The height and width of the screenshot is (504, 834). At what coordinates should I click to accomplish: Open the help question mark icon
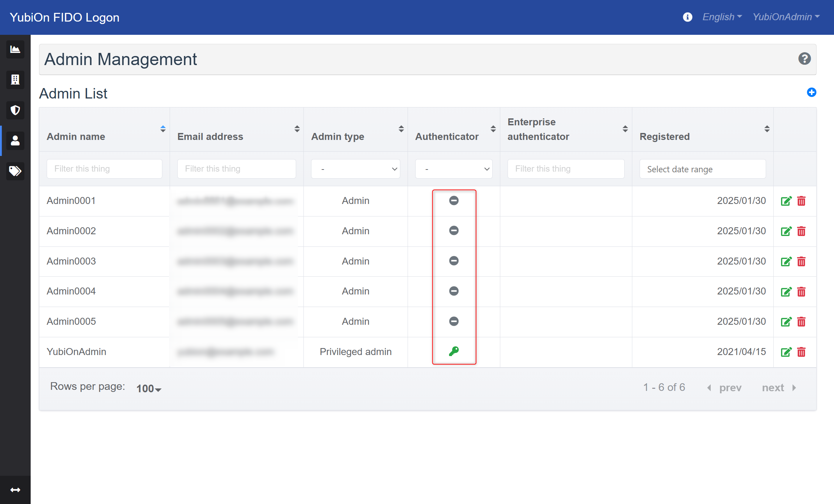coord(804,59)
